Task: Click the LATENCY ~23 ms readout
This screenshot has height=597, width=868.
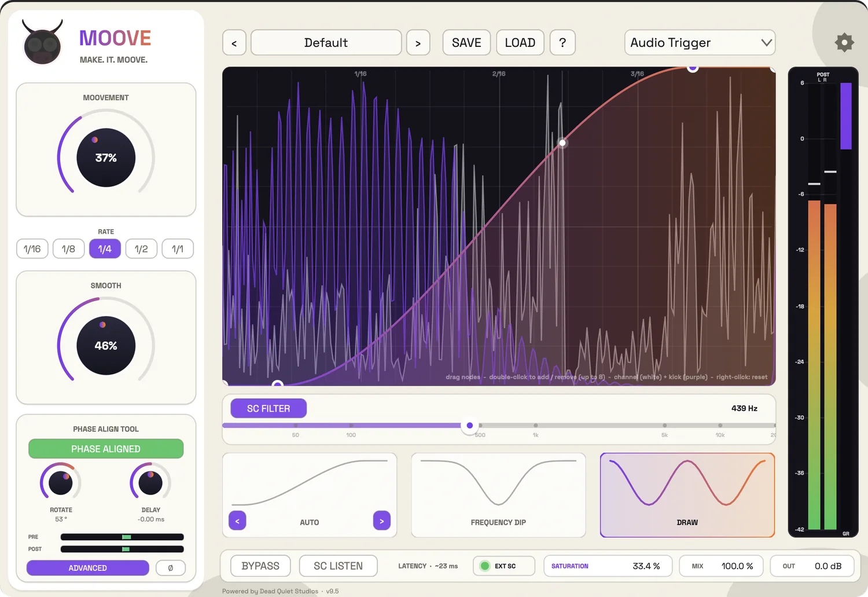Action: pyautogui.click(x=428, y=566)
